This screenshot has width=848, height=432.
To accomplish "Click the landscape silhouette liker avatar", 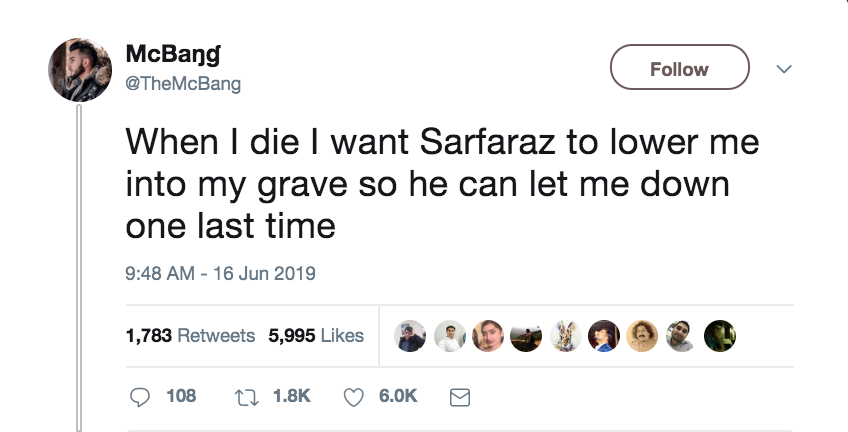I will pos(525,336).
